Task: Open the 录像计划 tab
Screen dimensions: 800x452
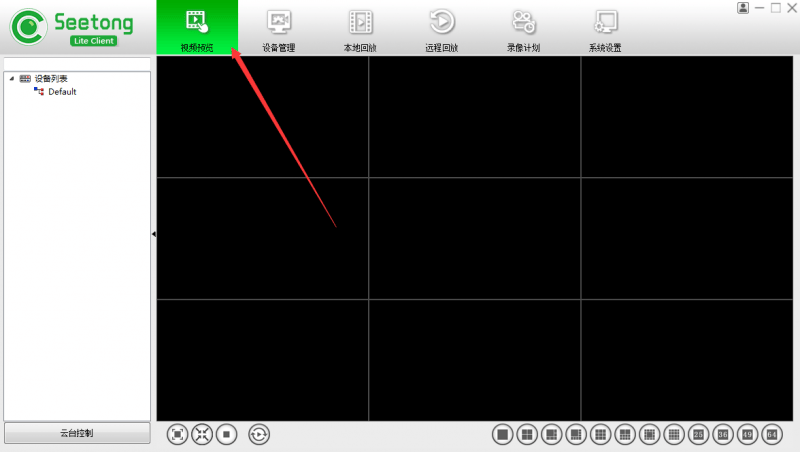Action: [x=523, y=29]
